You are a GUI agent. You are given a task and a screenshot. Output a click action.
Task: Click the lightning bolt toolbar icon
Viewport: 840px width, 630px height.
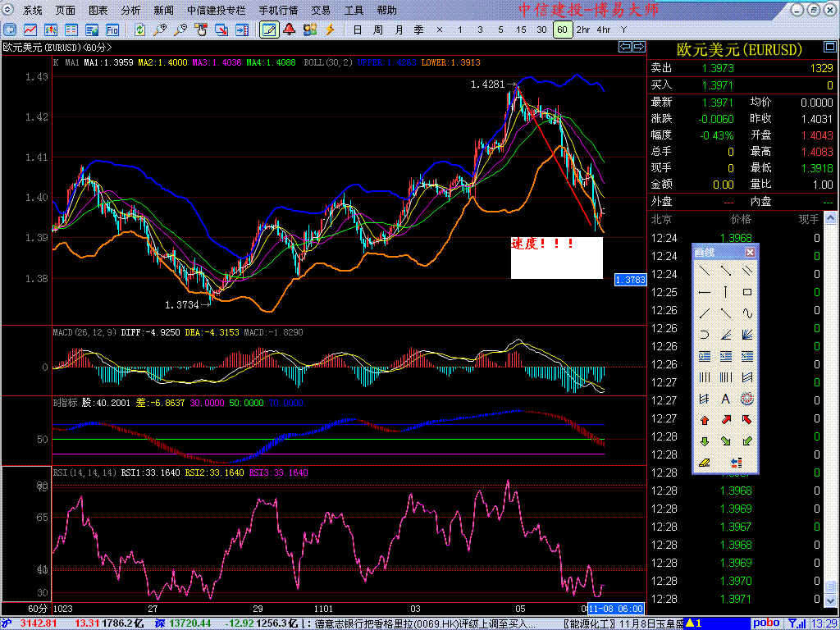click(330, 30)
